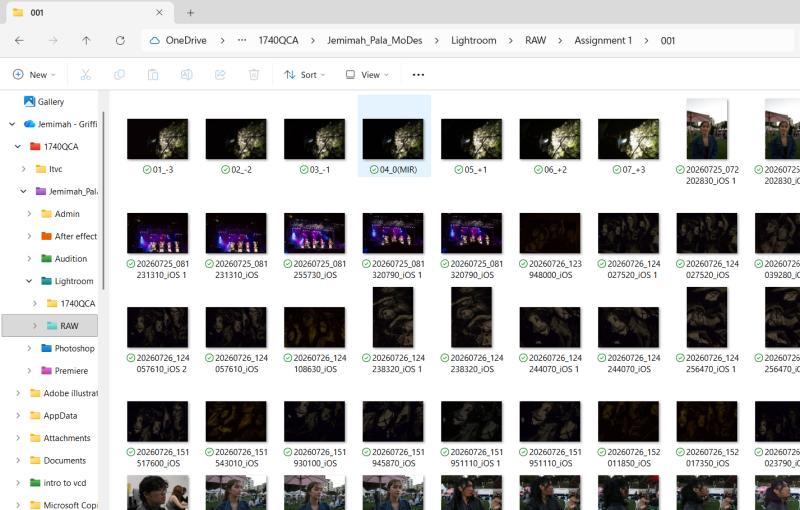
Task: Collapse the Lightroom folder in sidebar
Action: pyautogui.click(x=29, y=281)
